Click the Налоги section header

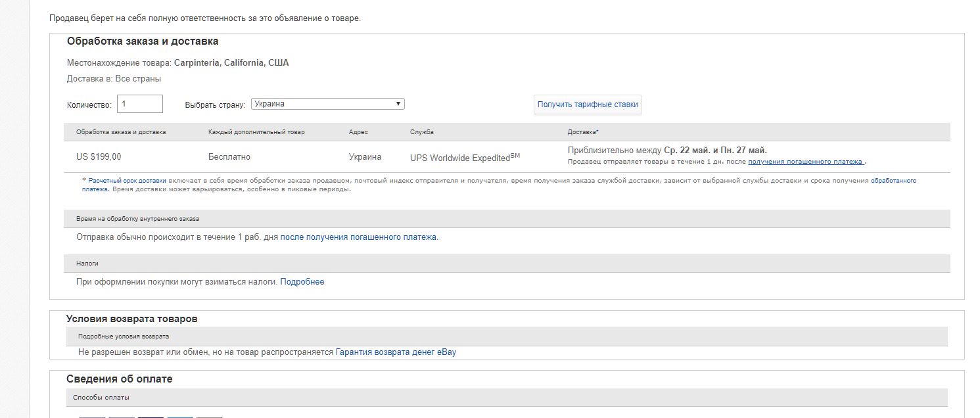pos(87,263)
